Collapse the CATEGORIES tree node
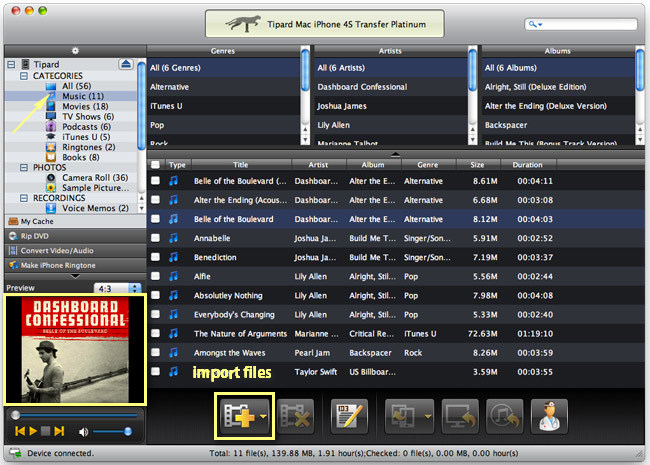650x465 pixels. [24, 76]
